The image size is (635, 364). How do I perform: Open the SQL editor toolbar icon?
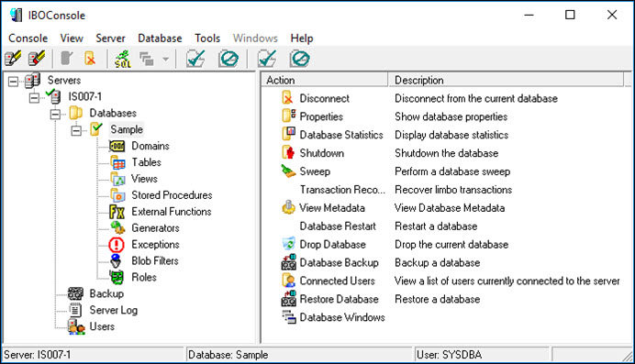[122, 59]
